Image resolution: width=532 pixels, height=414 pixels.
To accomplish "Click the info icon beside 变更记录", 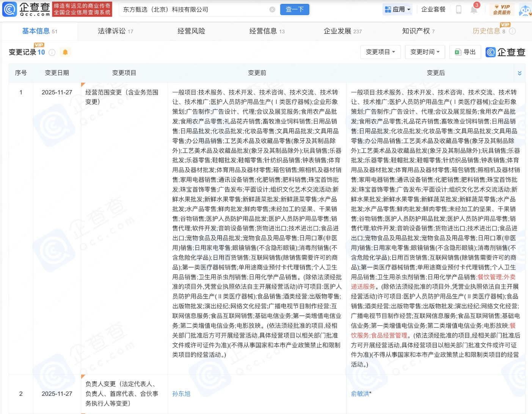I will [x=52, y=52].
